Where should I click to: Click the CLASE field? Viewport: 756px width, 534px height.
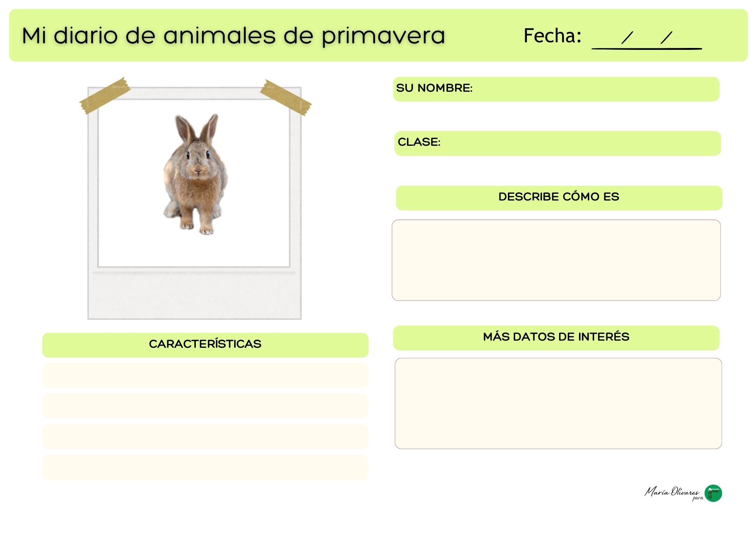[x=558, y=143]
